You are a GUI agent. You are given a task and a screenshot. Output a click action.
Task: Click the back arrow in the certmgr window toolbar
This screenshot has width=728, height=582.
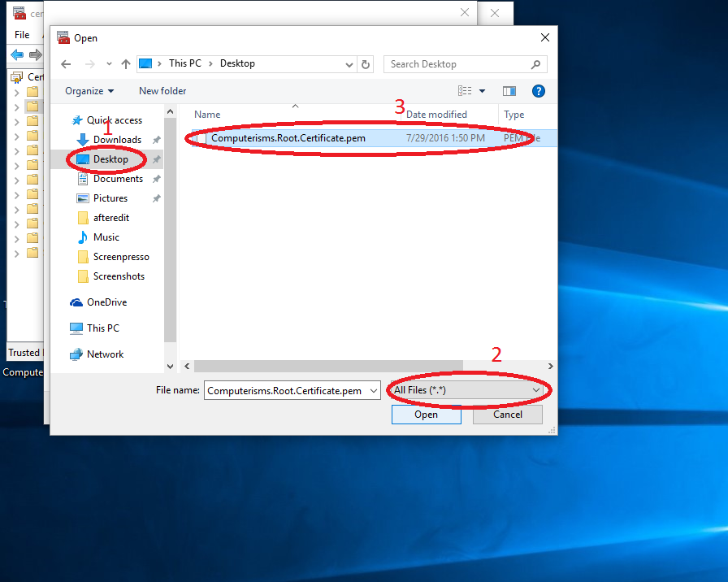[x=17, y=54]
